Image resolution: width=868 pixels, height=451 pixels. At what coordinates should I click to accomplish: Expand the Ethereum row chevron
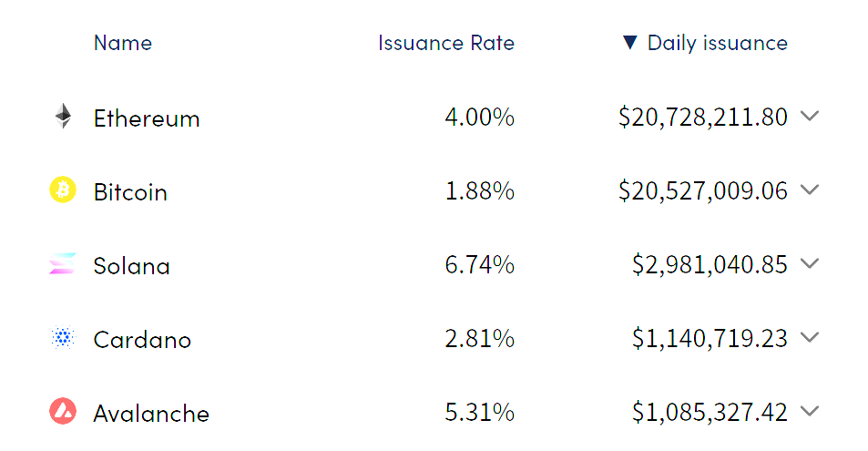(810, 117)
